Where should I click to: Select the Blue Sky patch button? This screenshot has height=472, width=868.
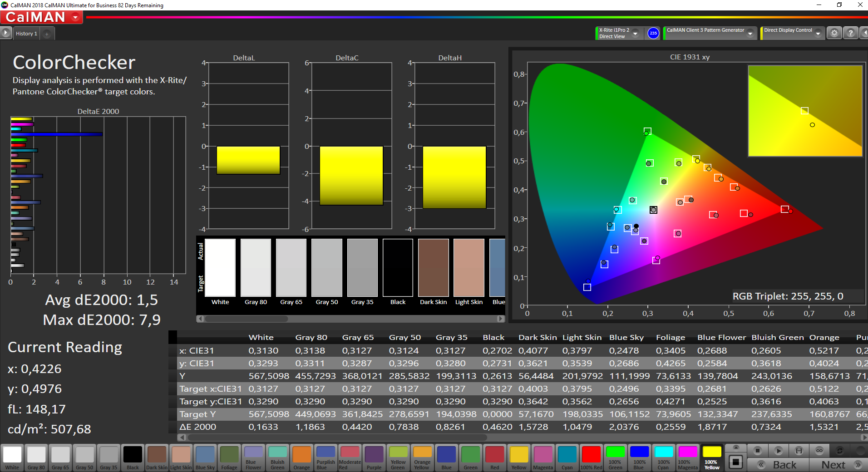coord(205,457)
